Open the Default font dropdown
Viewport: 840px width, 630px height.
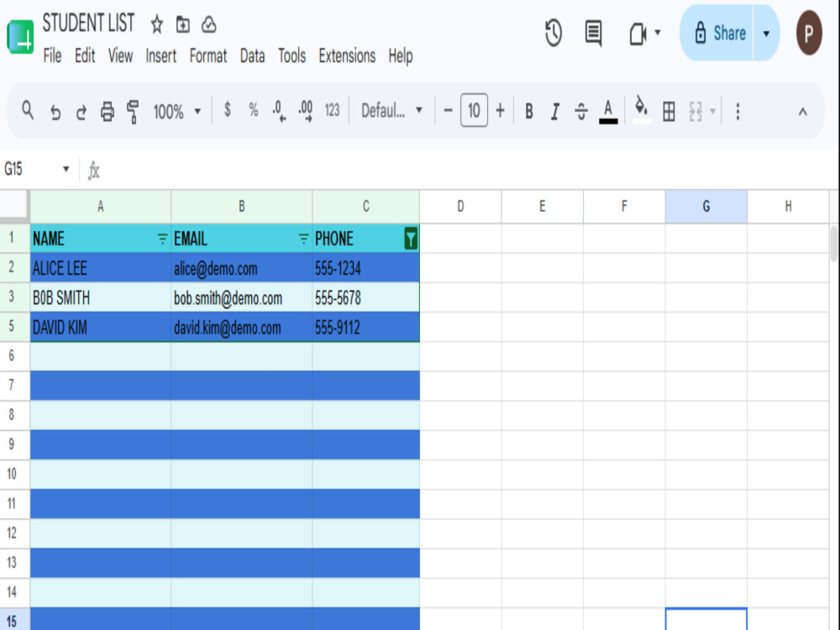tap(391, 110)
